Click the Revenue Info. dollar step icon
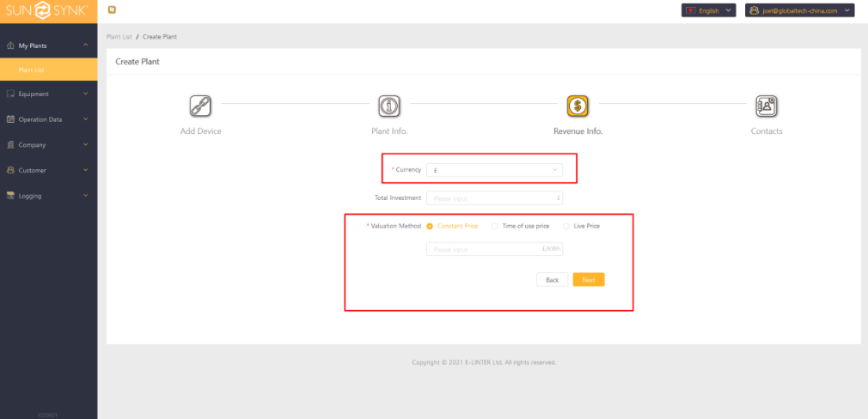This screenshot has height=419, width=868. (578, 106)
